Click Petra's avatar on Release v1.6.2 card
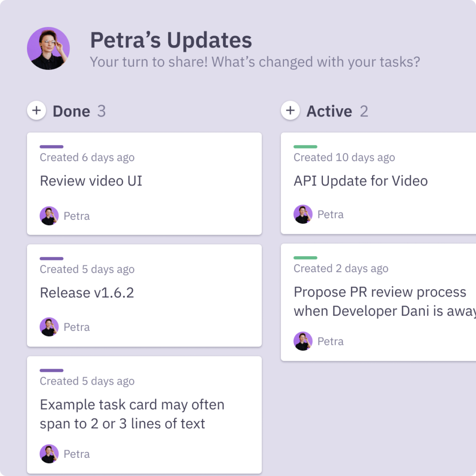 (x=49, y=327)
